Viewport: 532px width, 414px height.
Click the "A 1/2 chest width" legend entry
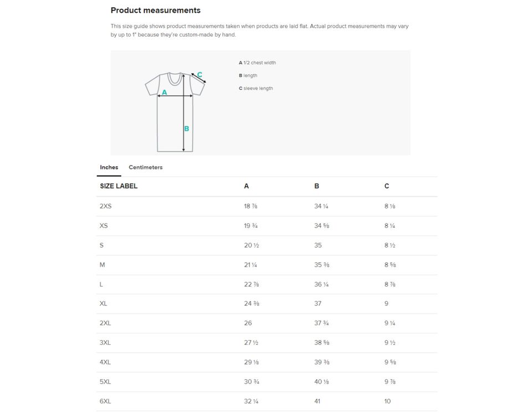pos(257,63)
